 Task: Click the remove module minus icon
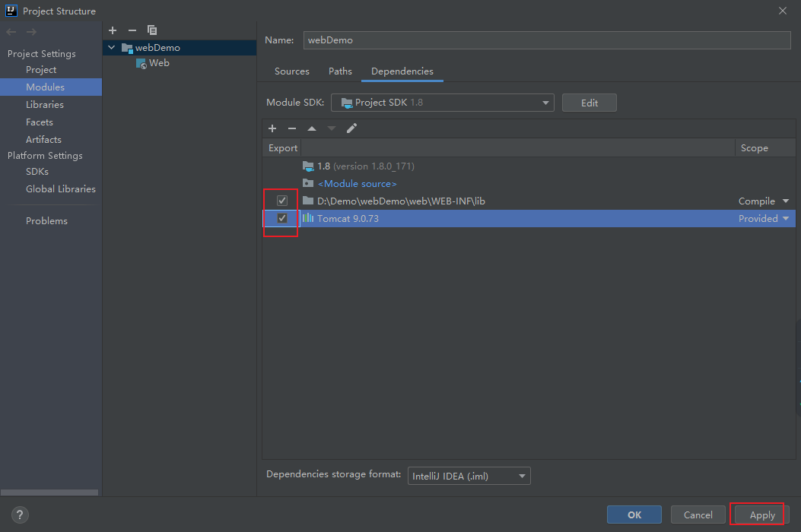tap(132, 30)
